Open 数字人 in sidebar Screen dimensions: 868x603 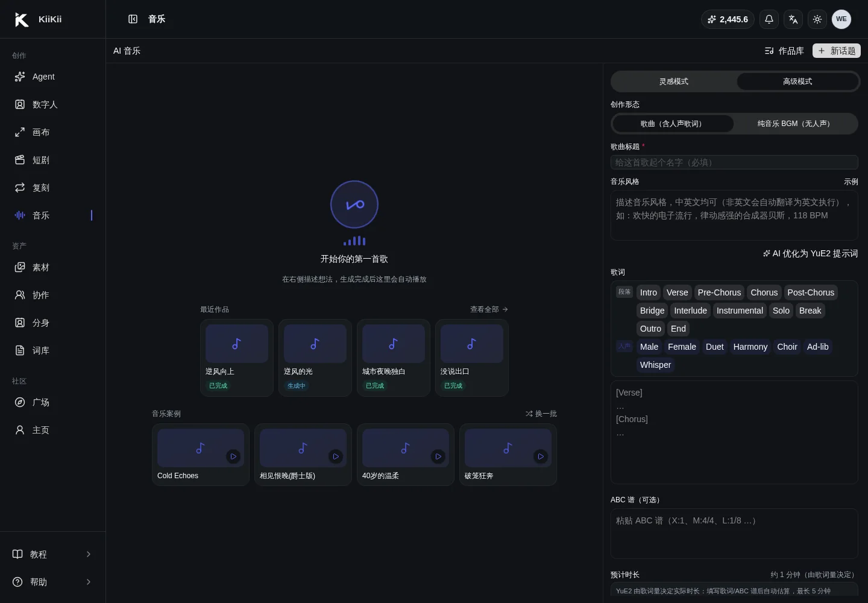tap(53, 104)
